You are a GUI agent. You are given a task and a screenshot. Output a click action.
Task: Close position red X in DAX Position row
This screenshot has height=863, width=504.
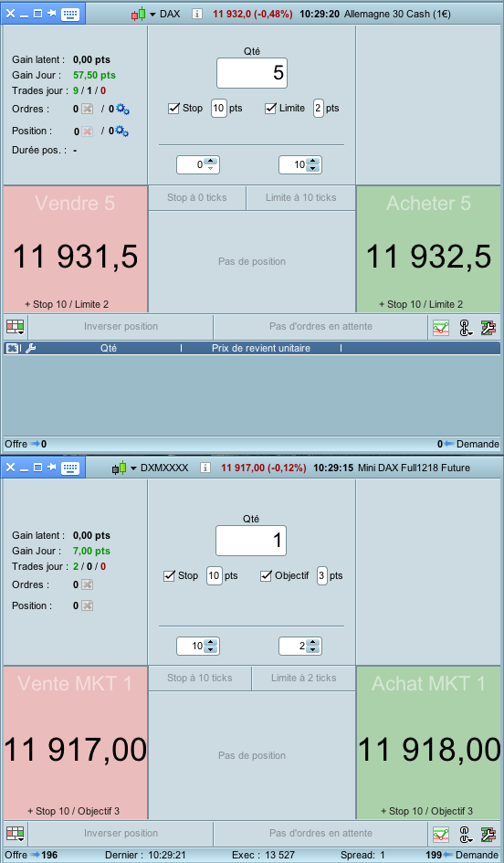(87, 132)
